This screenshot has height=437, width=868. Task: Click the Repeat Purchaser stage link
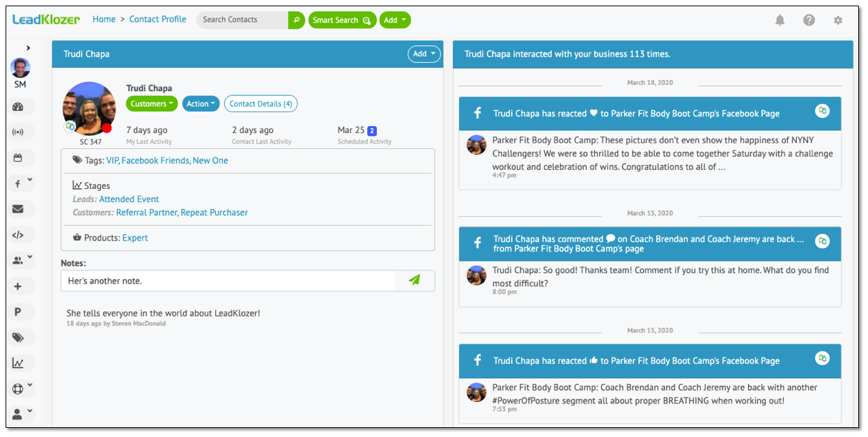click(215, 213)
